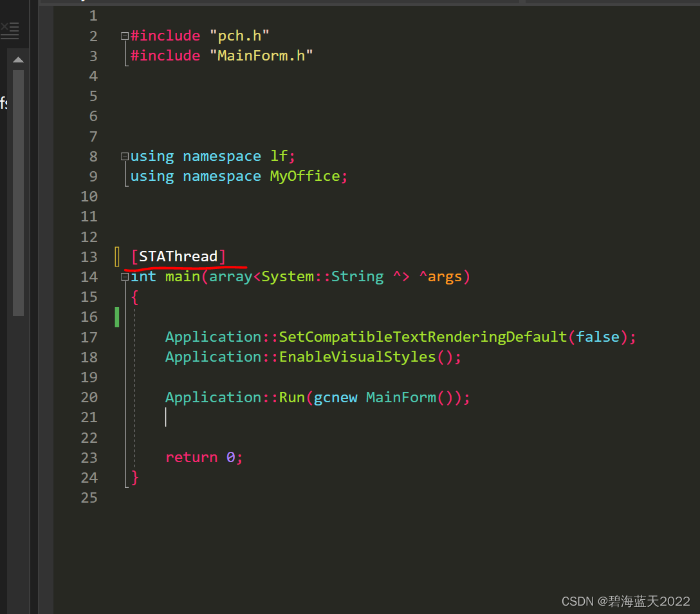
Task: Click the yellow change marker beside line 13
Action: click(116, 256)
